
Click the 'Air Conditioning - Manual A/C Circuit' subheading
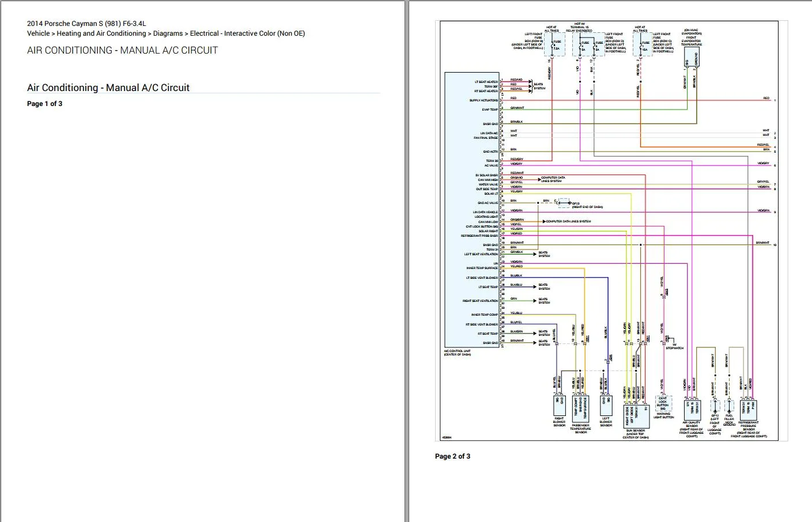[108, 88]
